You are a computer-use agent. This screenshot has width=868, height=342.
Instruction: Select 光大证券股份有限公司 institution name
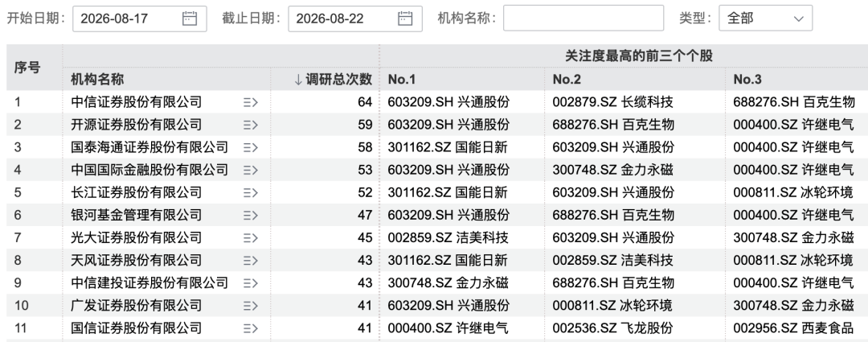pos(136,238)
